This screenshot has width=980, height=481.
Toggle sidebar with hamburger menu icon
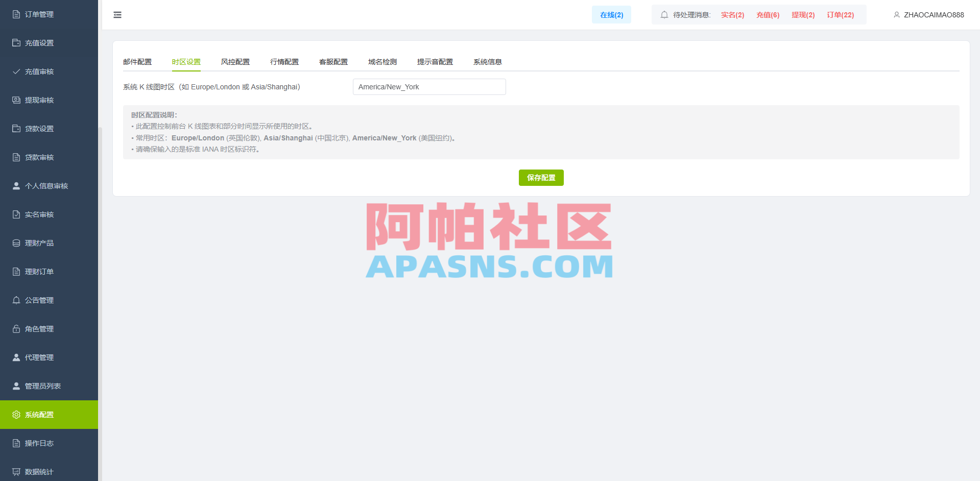117,15
